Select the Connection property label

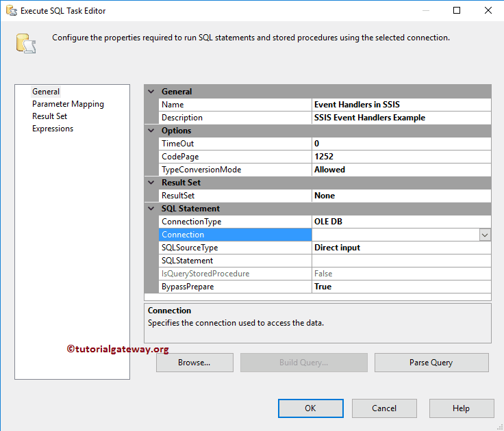235,235
